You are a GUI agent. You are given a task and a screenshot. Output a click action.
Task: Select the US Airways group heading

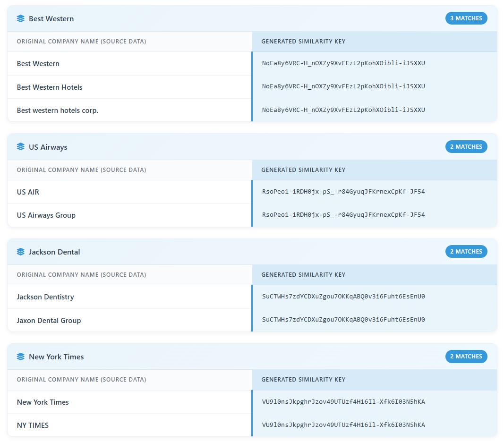click(48, 147)
